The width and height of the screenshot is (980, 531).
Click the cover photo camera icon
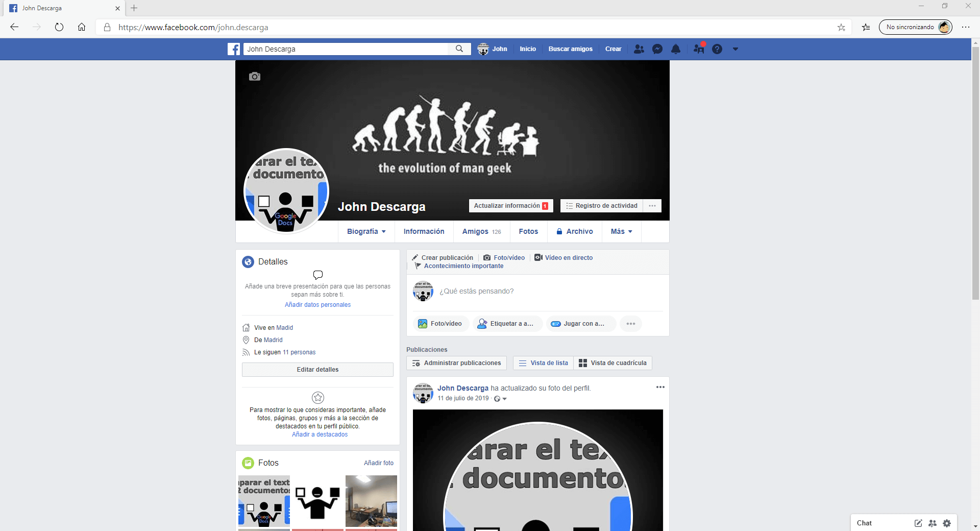pyautogui.click(x=255, y=77)
